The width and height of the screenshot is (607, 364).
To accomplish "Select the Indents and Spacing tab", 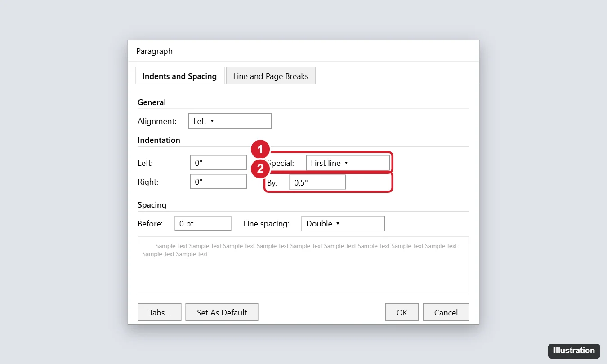I will pos(179,76).
